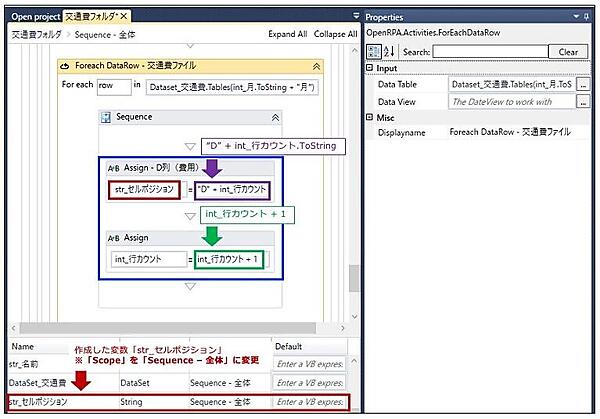Collapse the Misc property group
Image resolution: width=600 pixels, height=419 pixels.
pos(370,117)
